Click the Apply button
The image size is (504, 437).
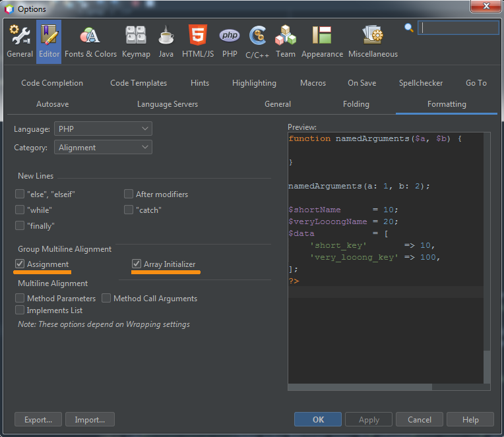click(369, 420)
